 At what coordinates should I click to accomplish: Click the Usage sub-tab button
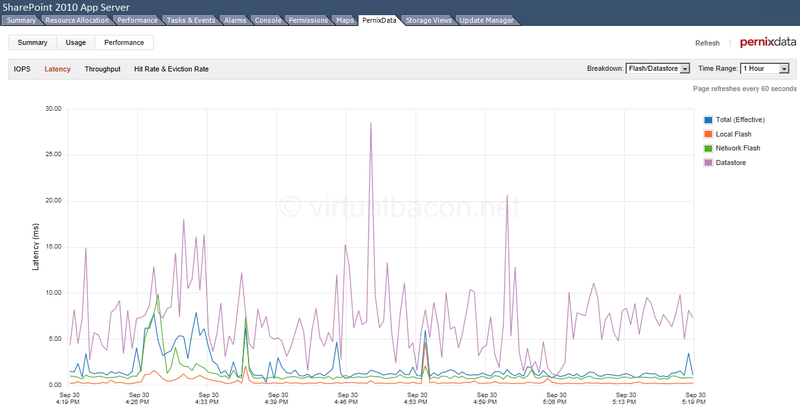click(76, 42)
